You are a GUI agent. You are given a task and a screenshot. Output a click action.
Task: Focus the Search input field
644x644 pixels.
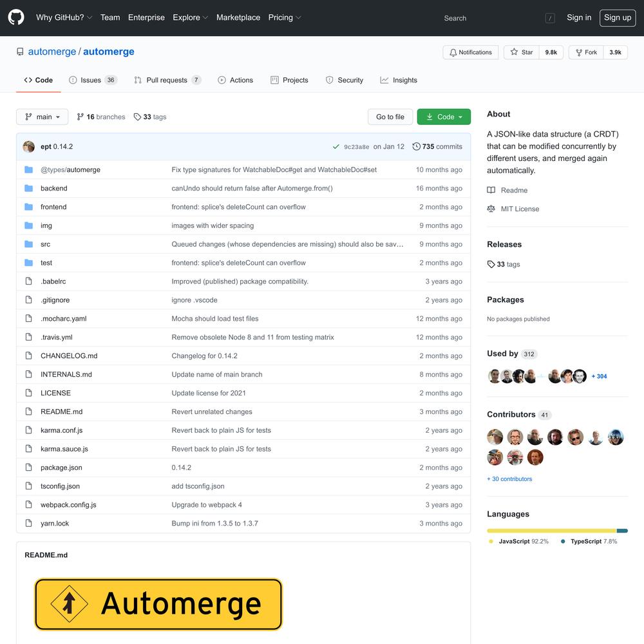(x=498, y=18)
